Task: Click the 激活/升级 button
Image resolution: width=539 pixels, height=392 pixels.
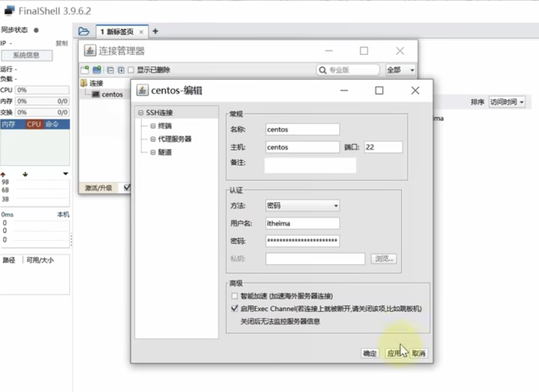Action: [98, 188]
